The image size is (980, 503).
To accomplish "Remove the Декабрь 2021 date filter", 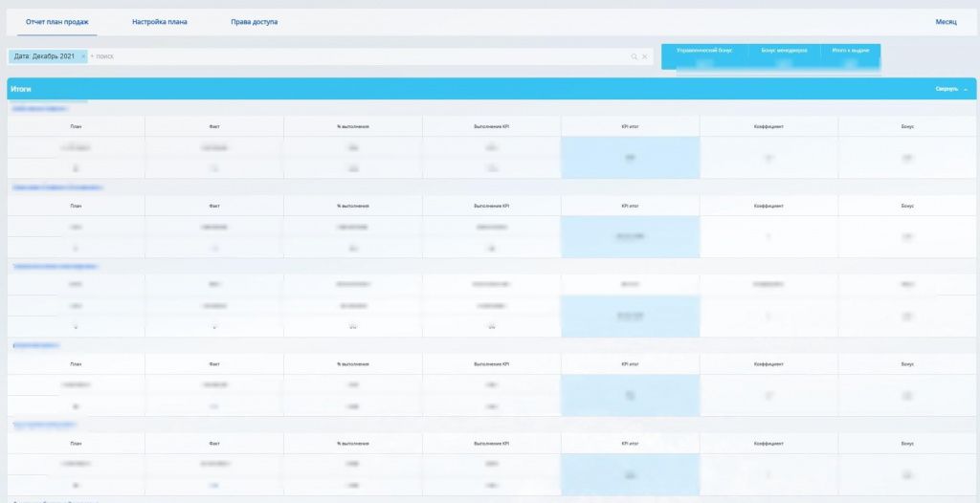I will point(83,56).
